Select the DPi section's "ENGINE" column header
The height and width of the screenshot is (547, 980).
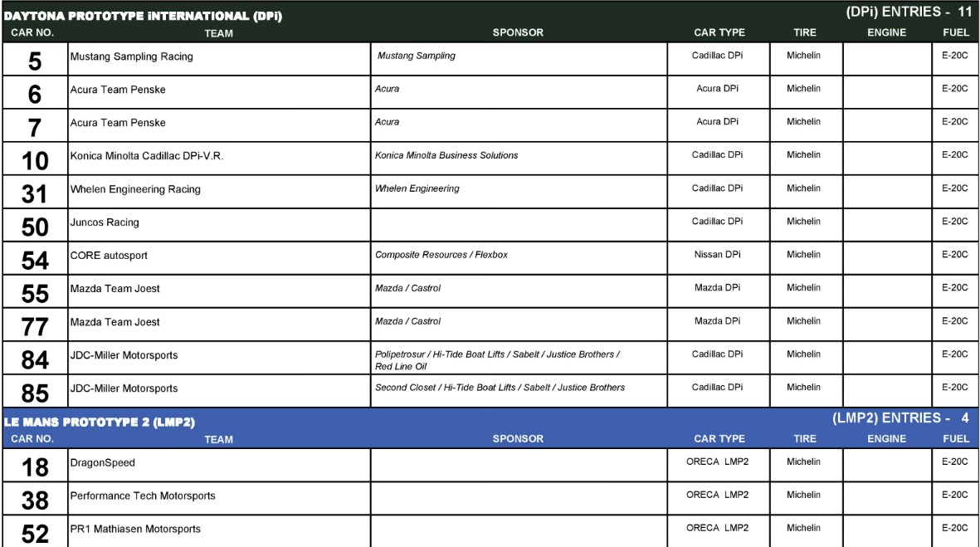pyautogui.click(x=886, y=32)
